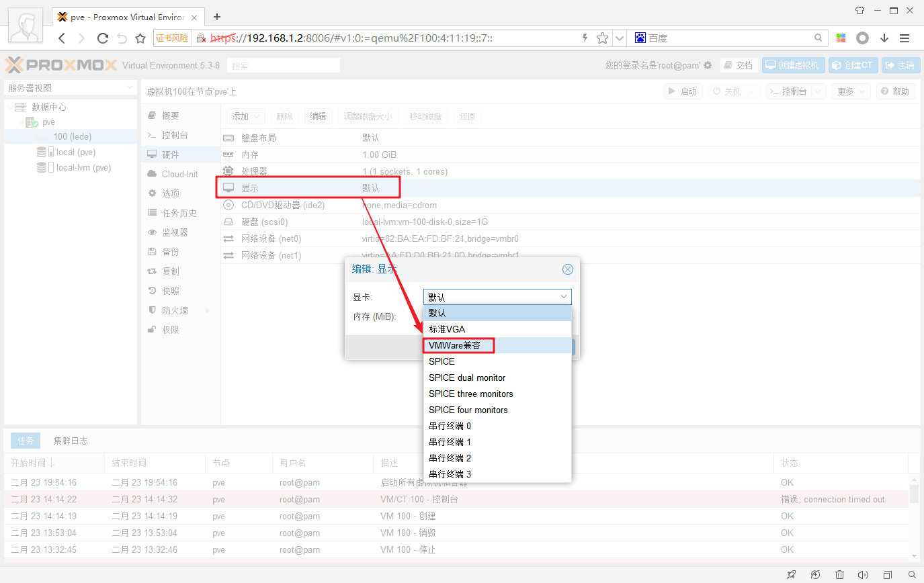Image resolution: width=924 pixels, height=583 pixels.
Task: Open the 添加 add hardware dropdown
Action: (246, 116)
